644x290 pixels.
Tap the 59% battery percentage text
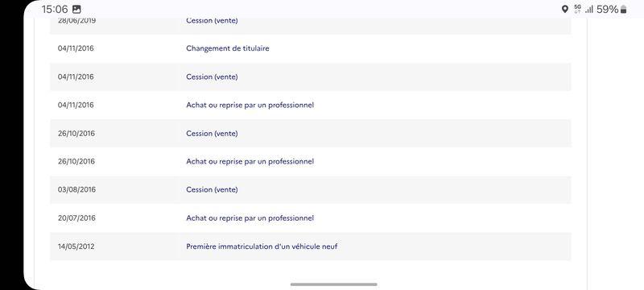[x=608, y=10]
